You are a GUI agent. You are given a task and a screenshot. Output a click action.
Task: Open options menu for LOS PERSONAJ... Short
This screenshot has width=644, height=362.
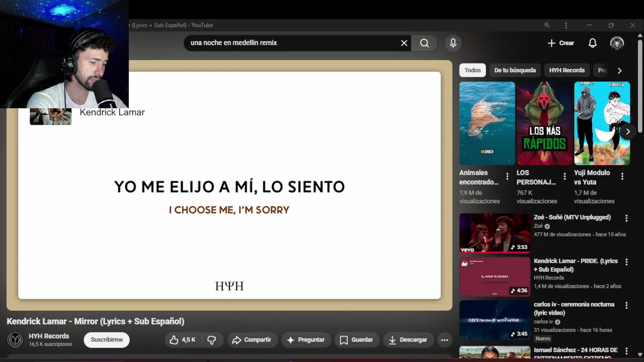click(x=565, y=176)
